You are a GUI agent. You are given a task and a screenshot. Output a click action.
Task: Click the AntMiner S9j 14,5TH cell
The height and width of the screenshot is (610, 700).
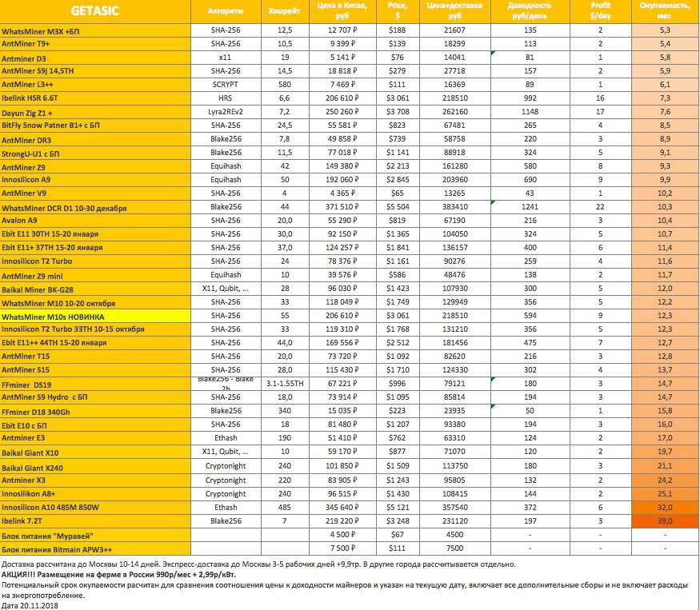pyautogui.click(x=95, y=71)
